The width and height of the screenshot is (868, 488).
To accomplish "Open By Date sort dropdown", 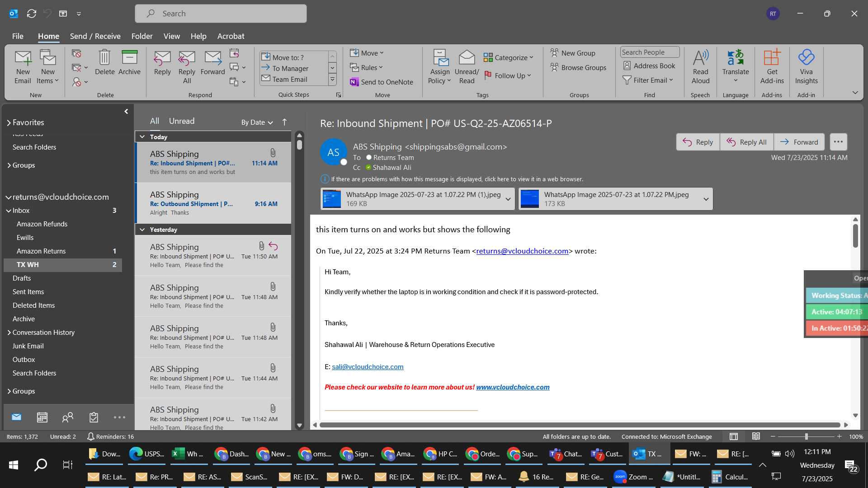I will [257, 122].
